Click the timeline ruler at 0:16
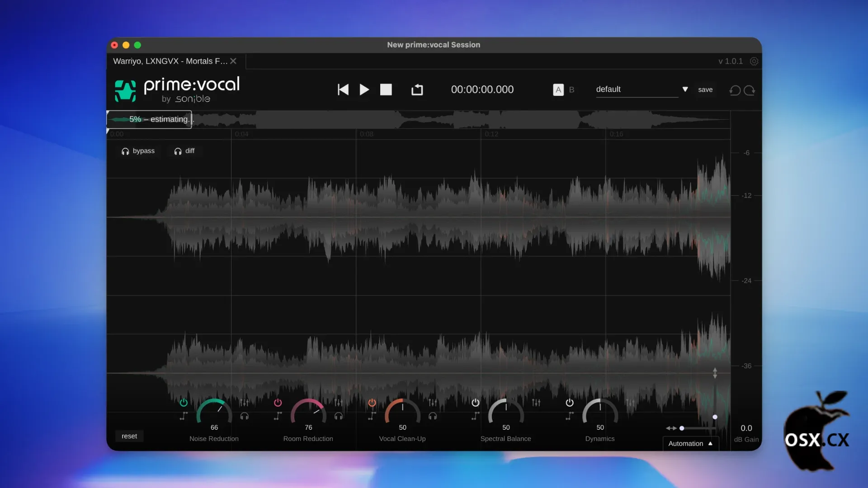Viewport: 868px width, 488px height. (616, 134)
